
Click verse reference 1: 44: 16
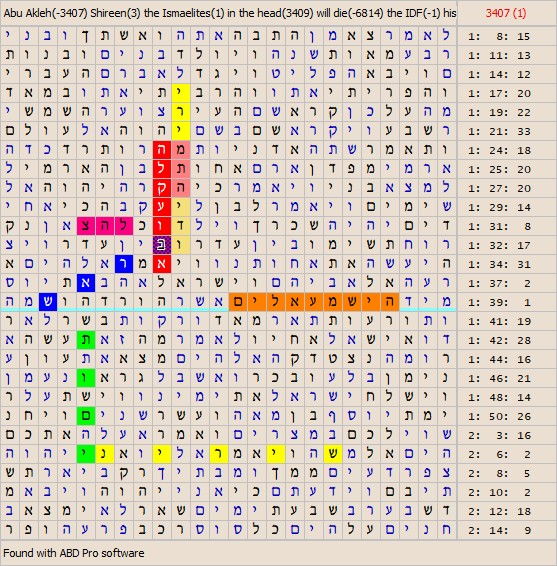pyautogui.click(x=499, y=359)
